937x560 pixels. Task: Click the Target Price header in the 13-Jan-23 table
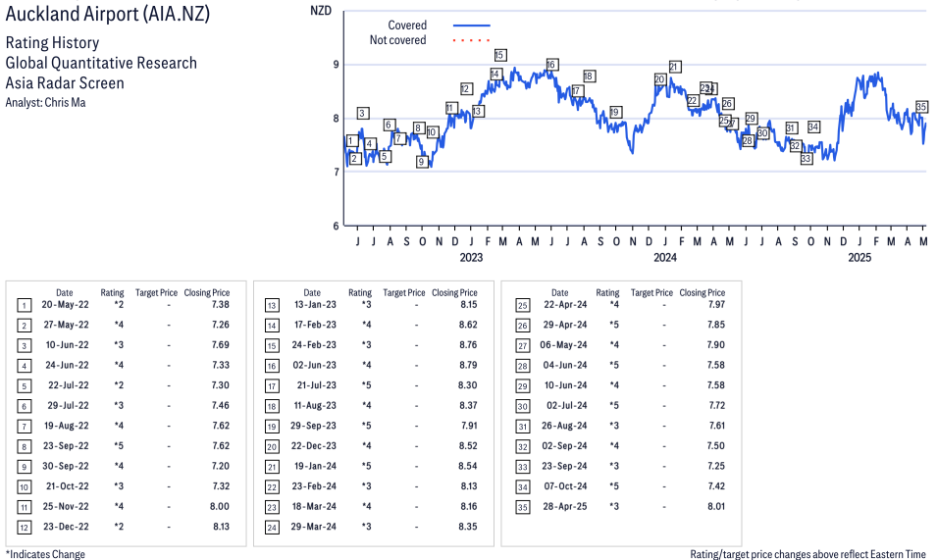pyautogui.click(x=404, y=292)
